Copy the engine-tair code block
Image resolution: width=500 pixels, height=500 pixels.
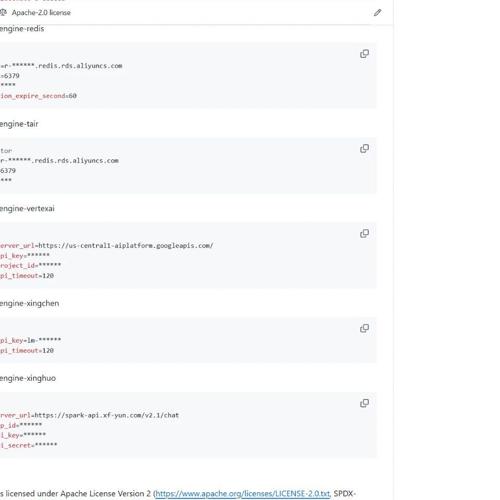[364, 149]
